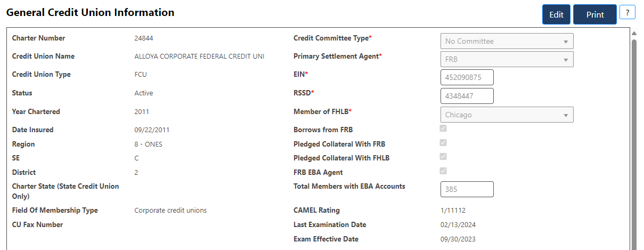Click the question mark help icon
Viewport: 644px width, 250px height.
627,13
